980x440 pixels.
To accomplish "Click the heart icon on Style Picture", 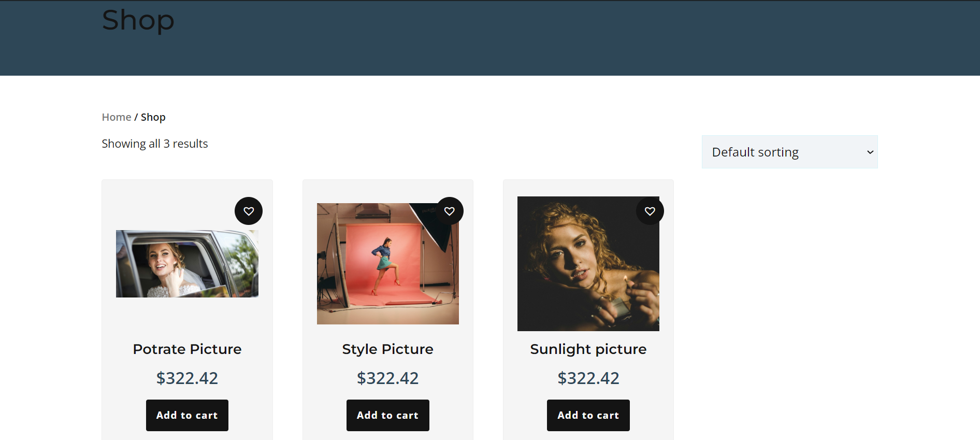I will [449, 211].
